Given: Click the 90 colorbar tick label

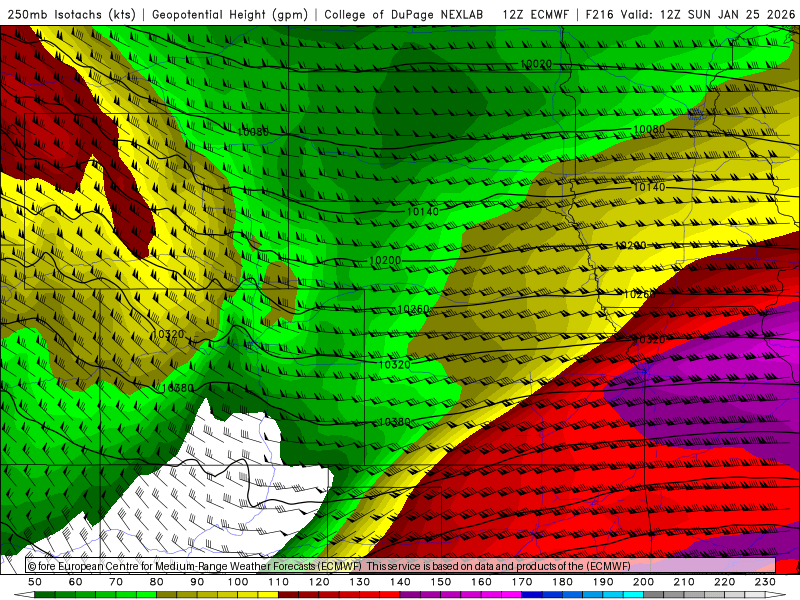Looking at the screenshot, I should click(197, 582).
